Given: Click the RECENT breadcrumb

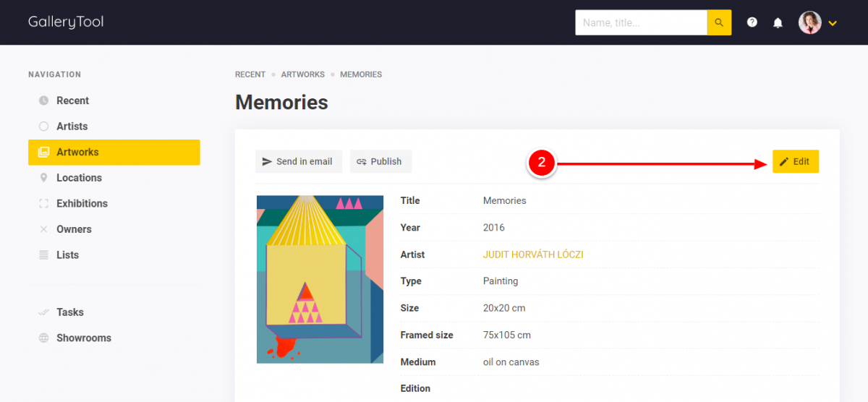Looking at the screenshot, I should click(x=250, y=74).
